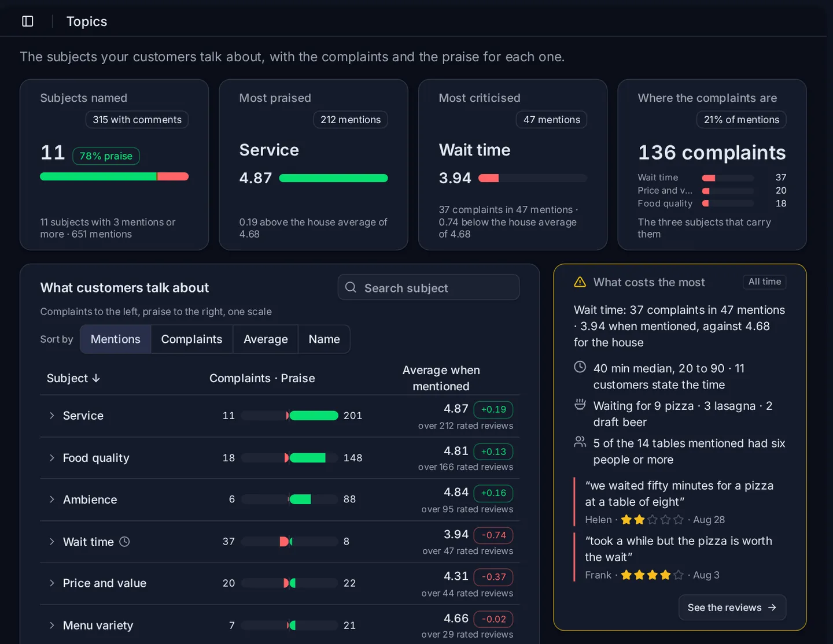Click the search magnifier icon

351,287
